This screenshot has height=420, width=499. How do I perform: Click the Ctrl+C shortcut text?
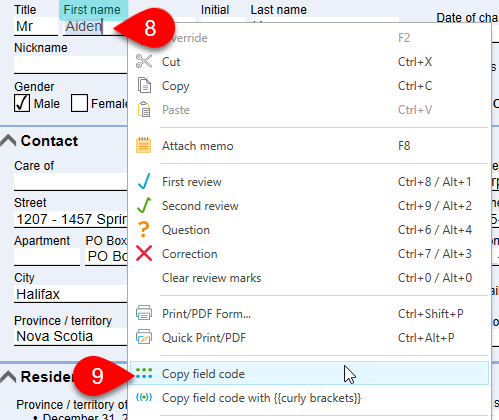415,86
